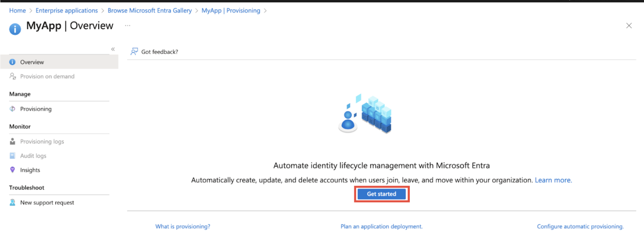The image size is (644, 241).
Task: Click the Insights lightbulb icon
Action: pyautogui.click(x=12, y=170)
